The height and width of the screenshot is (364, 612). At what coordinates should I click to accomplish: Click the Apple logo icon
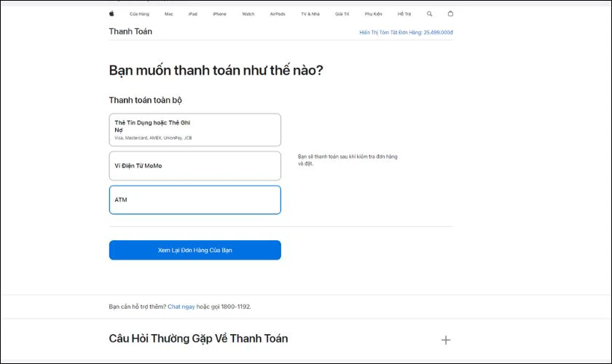(111, 14)
